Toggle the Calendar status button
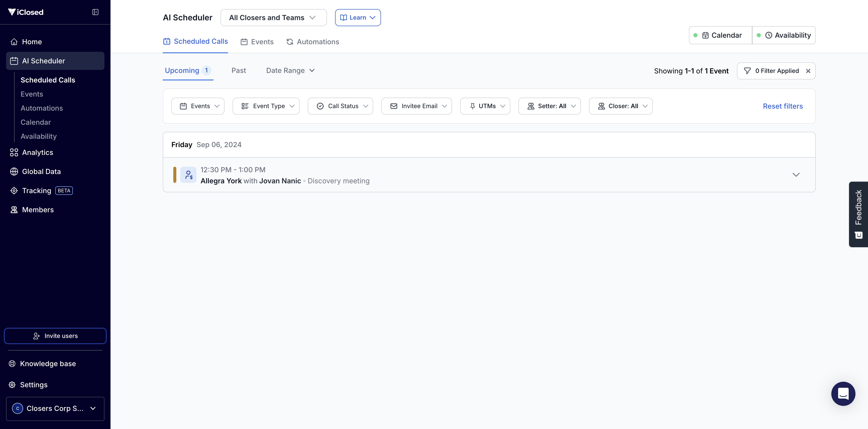 [x=720, y=35]
